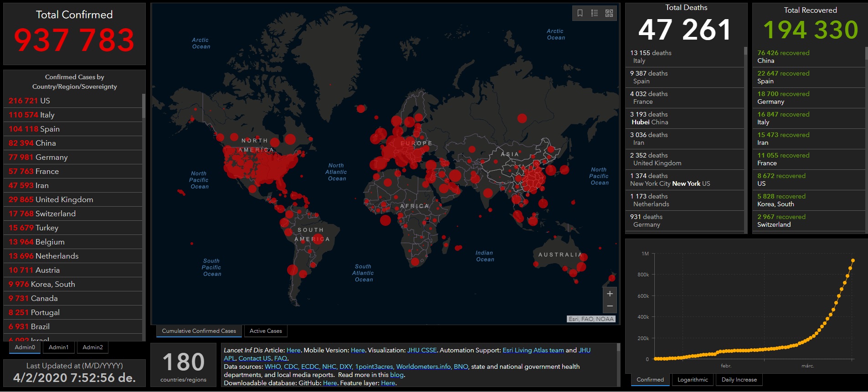Image resolution: width=868 pixels, height=392 pixels.
Task: Open the basemap gallery grid icon
Action: tap(609, 13)
